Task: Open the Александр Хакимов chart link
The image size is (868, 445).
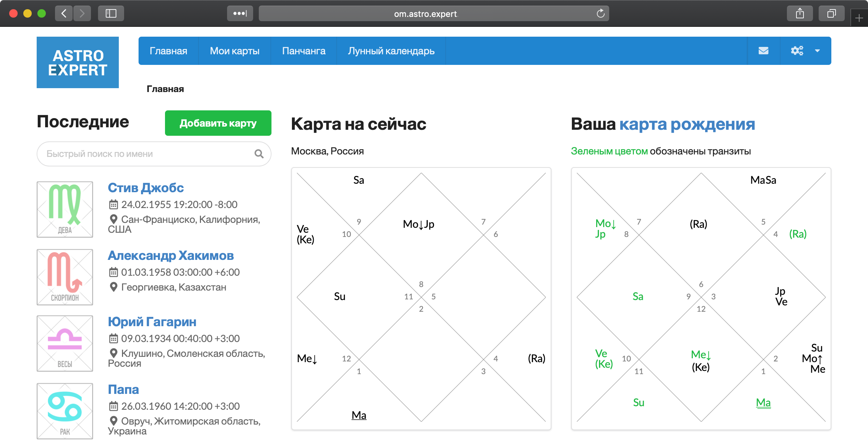Action: (171, 255)
